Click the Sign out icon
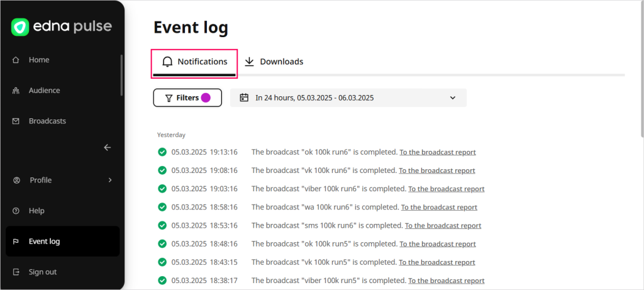 coord(16,272)
